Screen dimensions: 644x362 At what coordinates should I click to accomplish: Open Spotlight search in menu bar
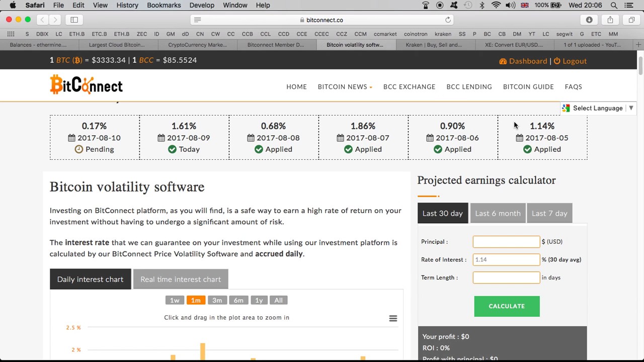click(614, 5)
